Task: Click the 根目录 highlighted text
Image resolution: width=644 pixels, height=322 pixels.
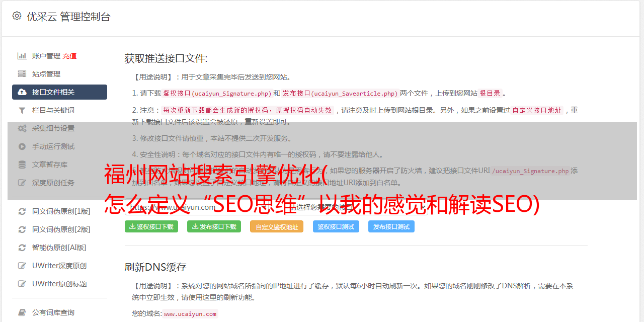Action: tap(490, 93)
